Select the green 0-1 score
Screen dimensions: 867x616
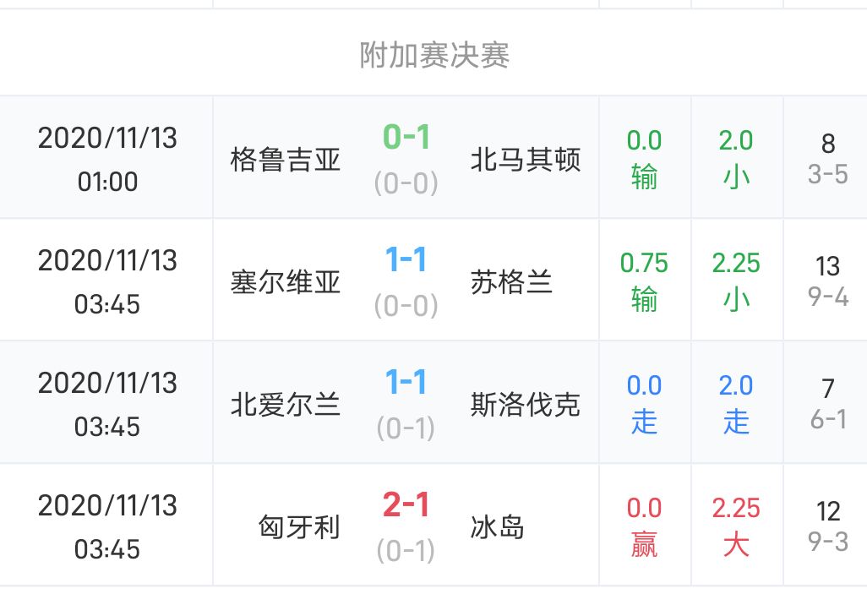coord(406,137)
